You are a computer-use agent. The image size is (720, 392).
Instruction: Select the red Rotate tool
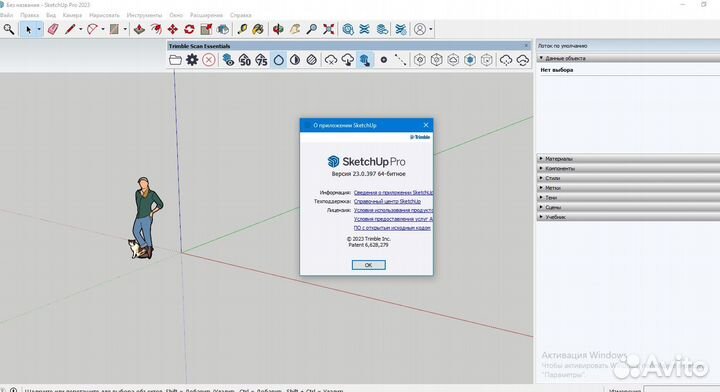(189, 29)
